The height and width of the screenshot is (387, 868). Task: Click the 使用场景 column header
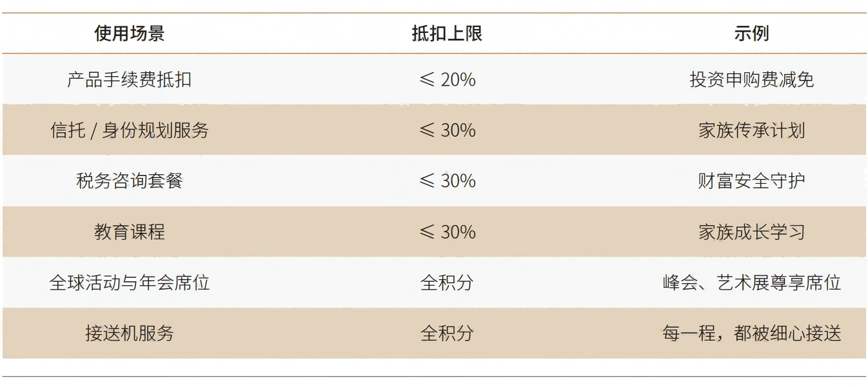click(x=129, y=34)
